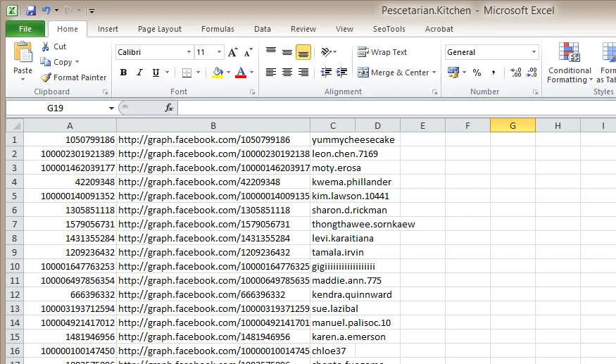Click the Increase Indent icon
The height and width of the screenshot is (364, 616).
[x=341, y=72]
